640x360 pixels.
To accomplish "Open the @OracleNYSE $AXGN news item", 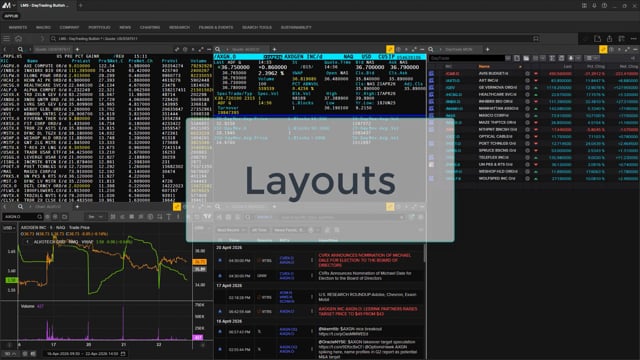I will (x=368, y=349).
